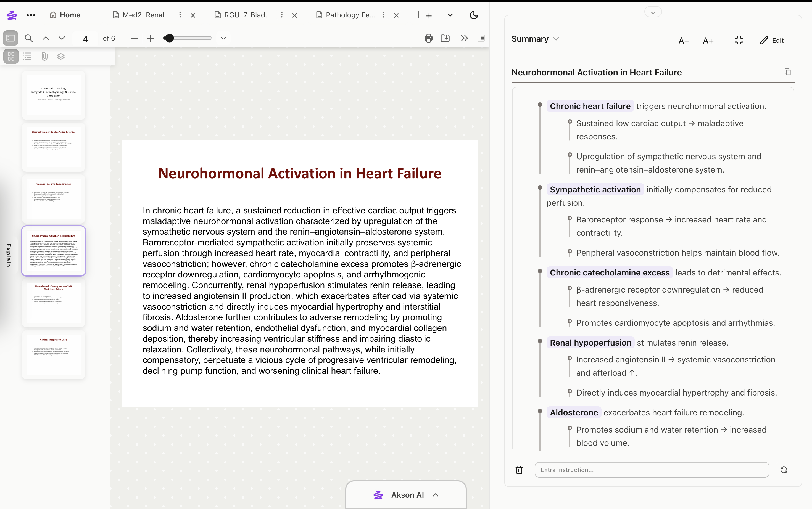Increase summary font size with A+
This screenshot has width=812, height=509.
[708, 41]
